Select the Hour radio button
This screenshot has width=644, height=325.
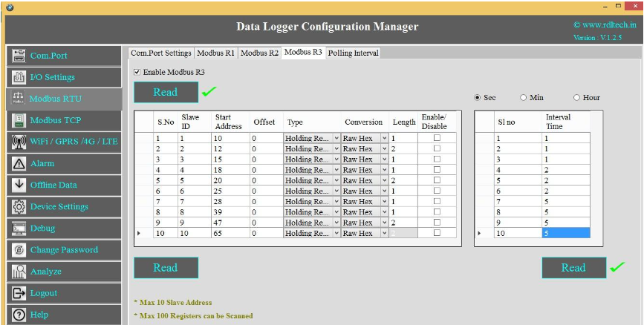pyautogui.click(x=576, y=98)
